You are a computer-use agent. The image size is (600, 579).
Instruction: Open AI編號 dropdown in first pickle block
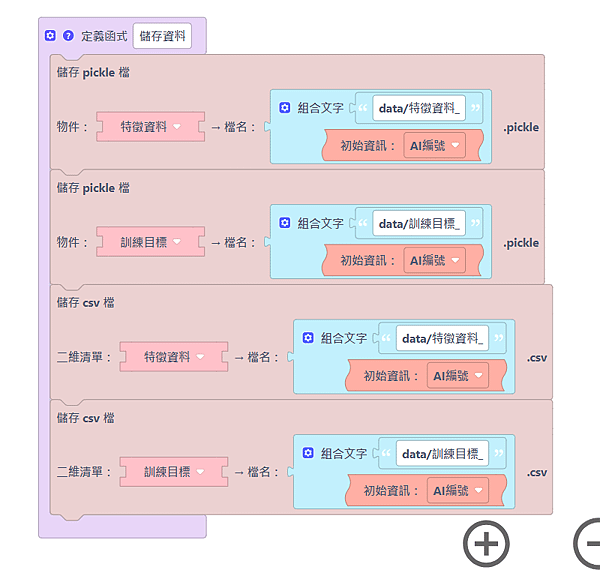tap(434, 145)
